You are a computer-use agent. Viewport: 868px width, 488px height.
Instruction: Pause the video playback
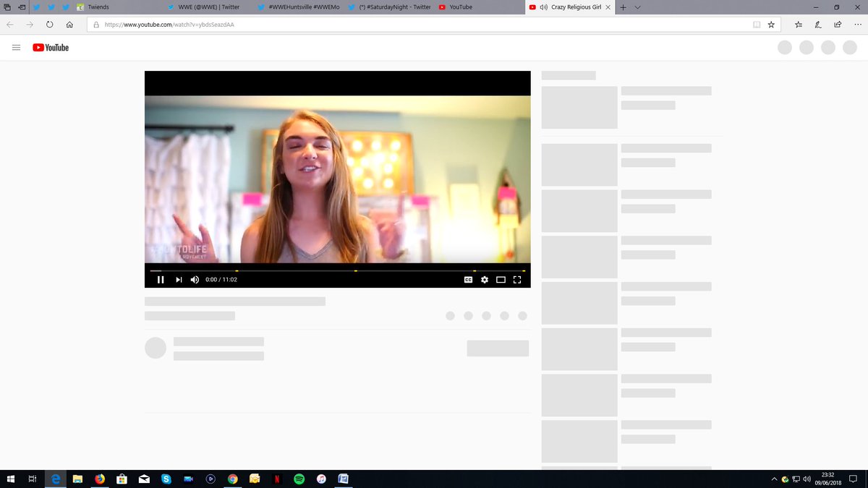pos(161,280)
